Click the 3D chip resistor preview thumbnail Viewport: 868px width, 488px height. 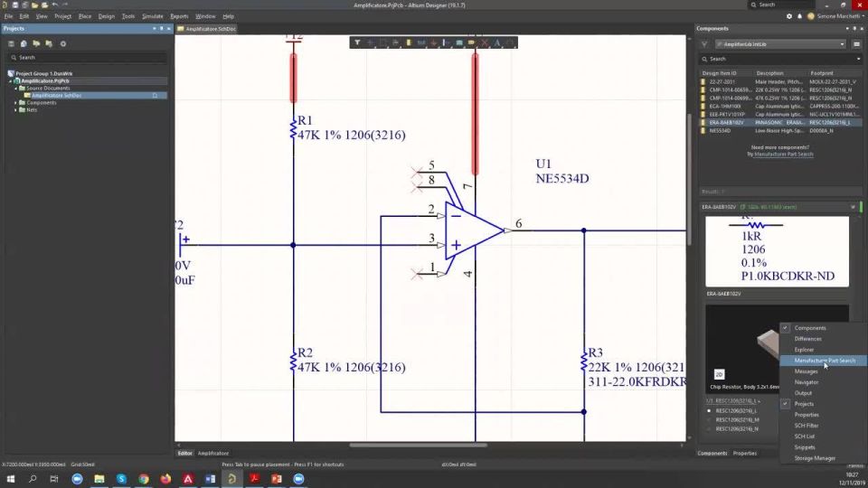tap(777, 348)
